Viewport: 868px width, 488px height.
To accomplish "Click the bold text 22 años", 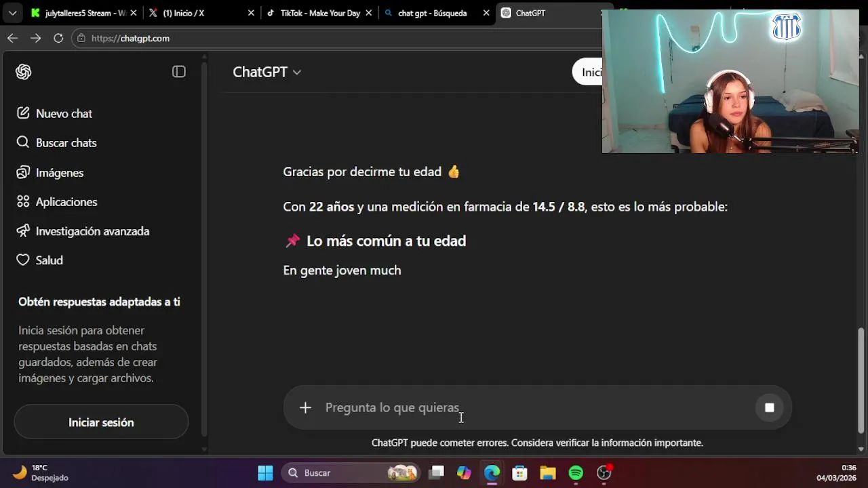I will pos(332,207).
